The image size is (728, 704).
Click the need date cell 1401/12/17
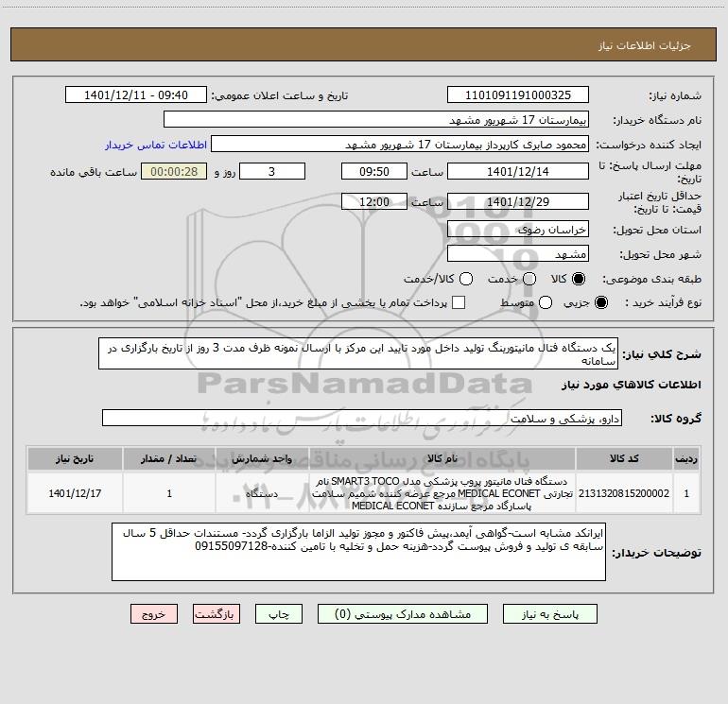coord(75,493)
